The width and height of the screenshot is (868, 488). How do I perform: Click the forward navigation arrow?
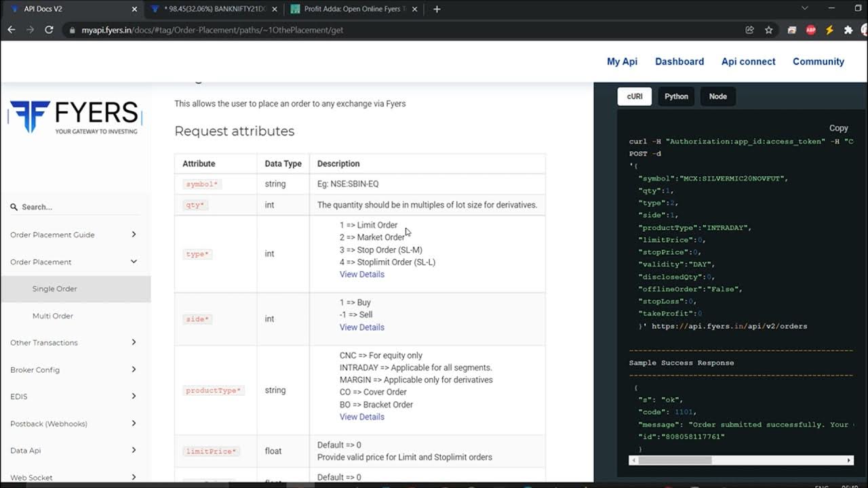pos(30,30)
